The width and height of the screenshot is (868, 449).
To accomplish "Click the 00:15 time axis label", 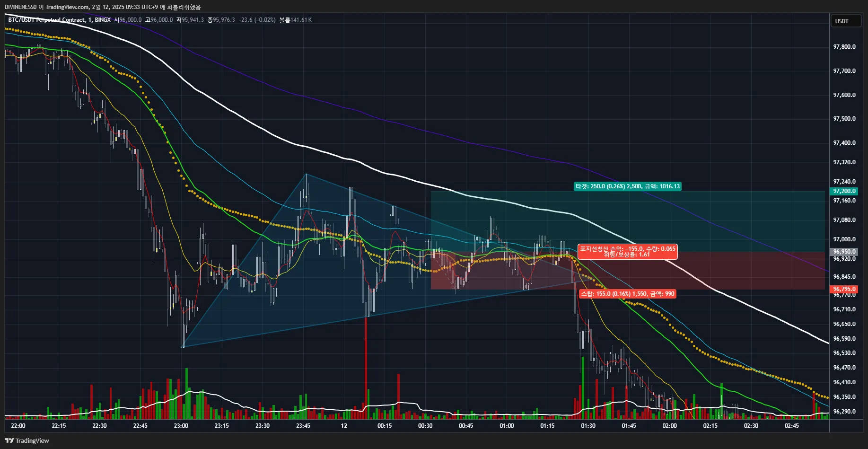I will tap(385, 426).
